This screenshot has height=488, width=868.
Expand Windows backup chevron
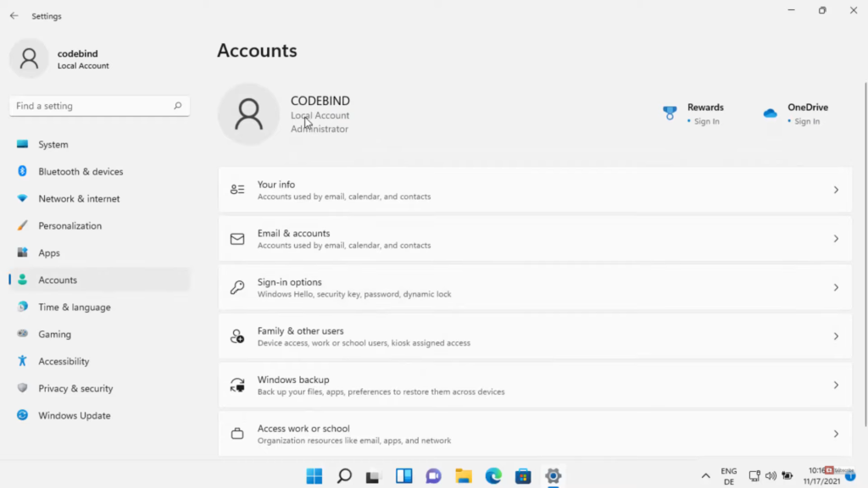pos(836,385)
